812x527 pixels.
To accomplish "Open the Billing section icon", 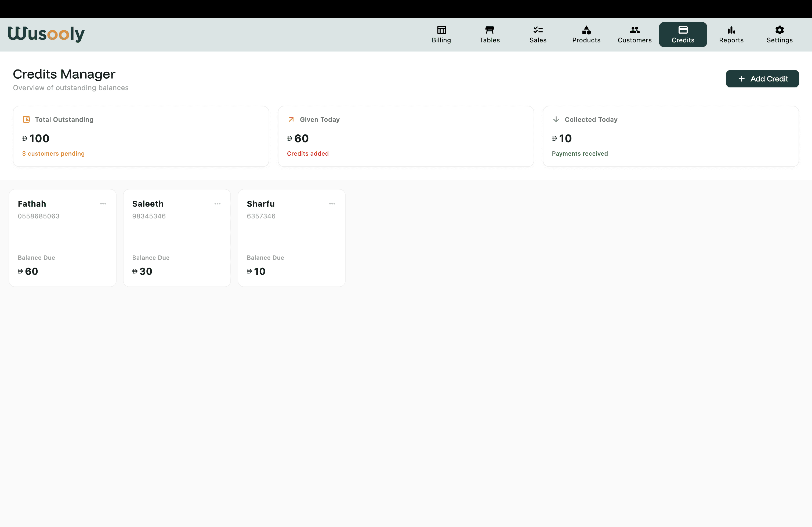I will point(441,30).
